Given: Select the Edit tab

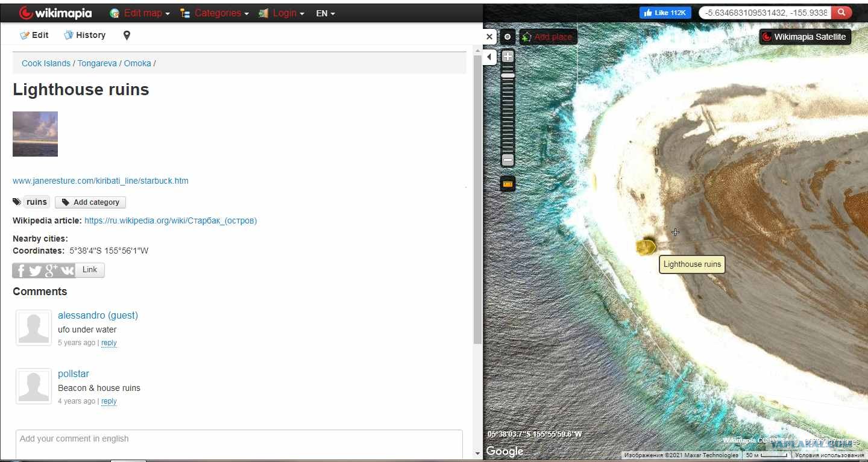Looking at the screenshot, I should [34, 35].
